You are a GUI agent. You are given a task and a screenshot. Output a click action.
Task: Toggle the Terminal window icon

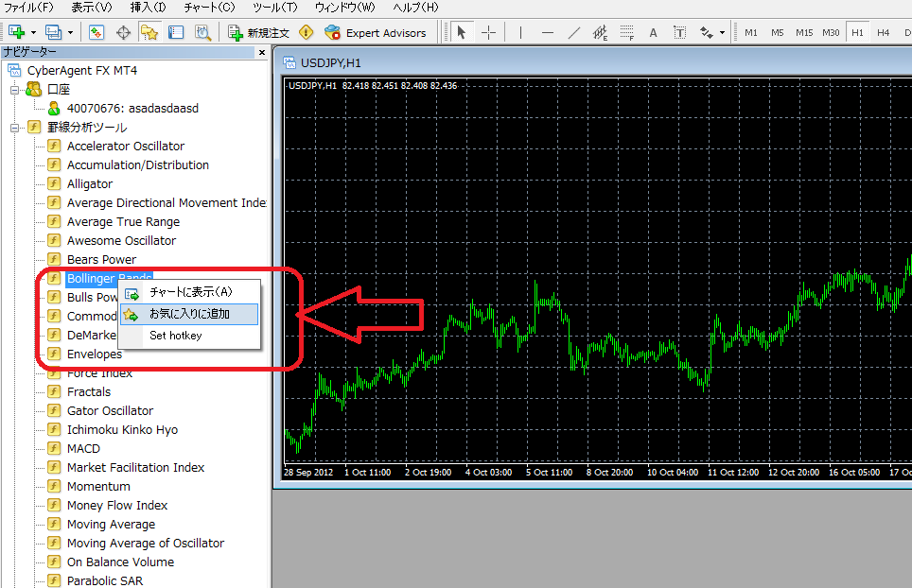(176, 32)
